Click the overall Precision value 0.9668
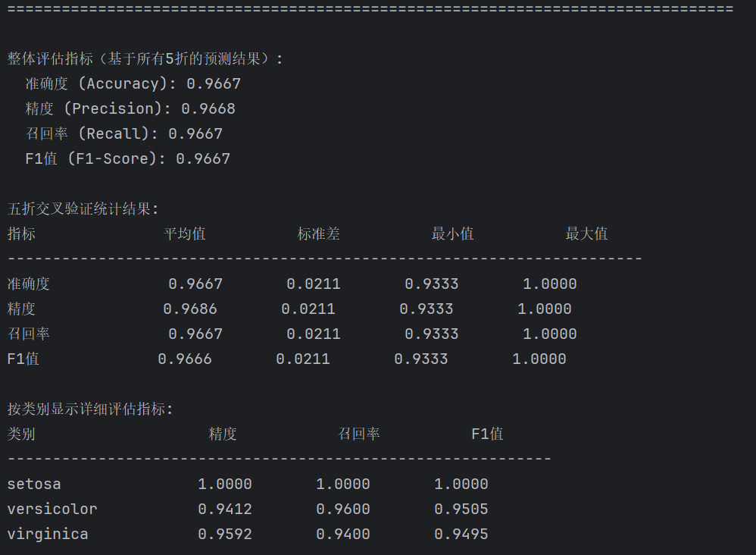This screenshot has height=555, width=756. pos(208,109)
